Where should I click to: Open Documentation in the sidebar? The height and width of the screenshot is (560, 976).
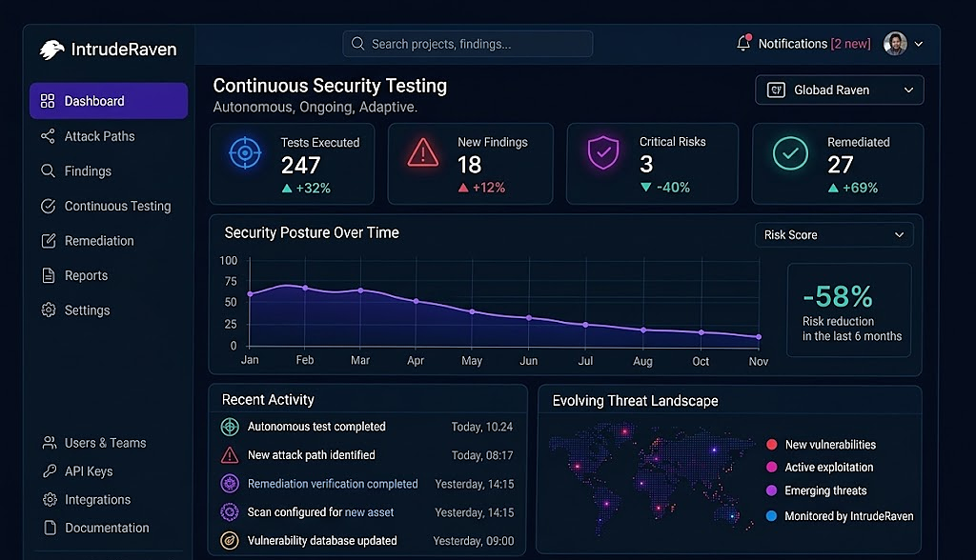pos(109,528)
